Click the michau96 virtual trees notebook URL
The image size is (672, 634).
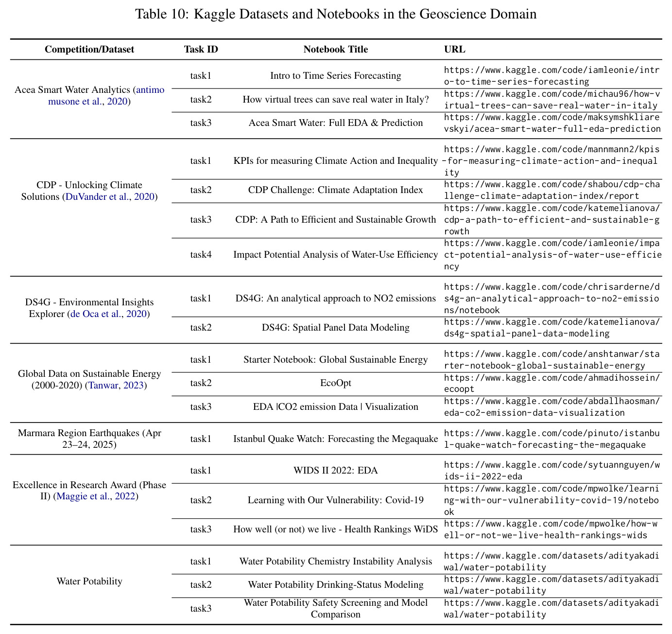coord(552,99)
